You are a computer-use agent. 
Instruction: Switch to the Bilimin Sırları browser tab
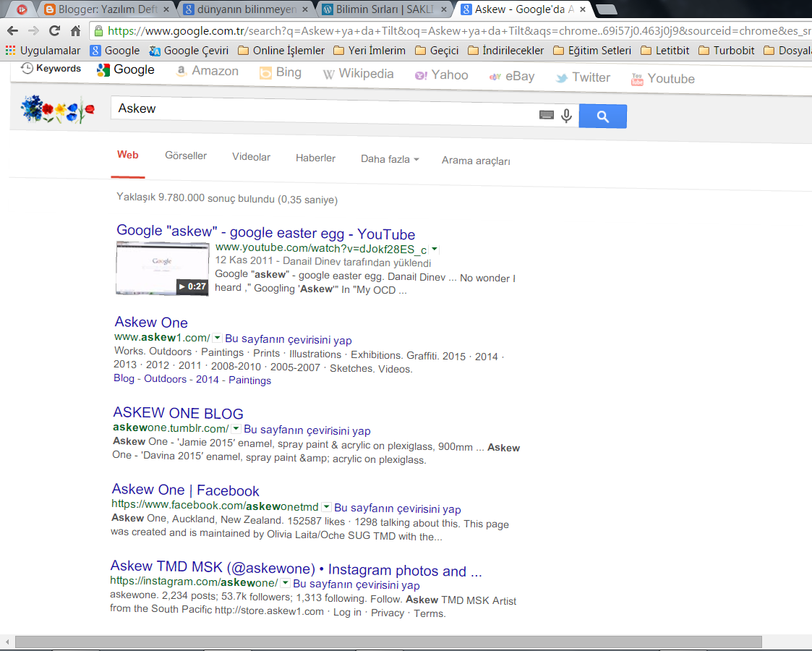(x=385, y=9)
